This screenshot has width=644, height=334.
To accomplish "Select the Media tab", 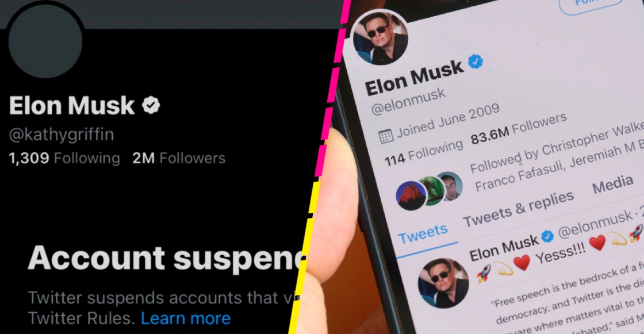I will point(612,185).
